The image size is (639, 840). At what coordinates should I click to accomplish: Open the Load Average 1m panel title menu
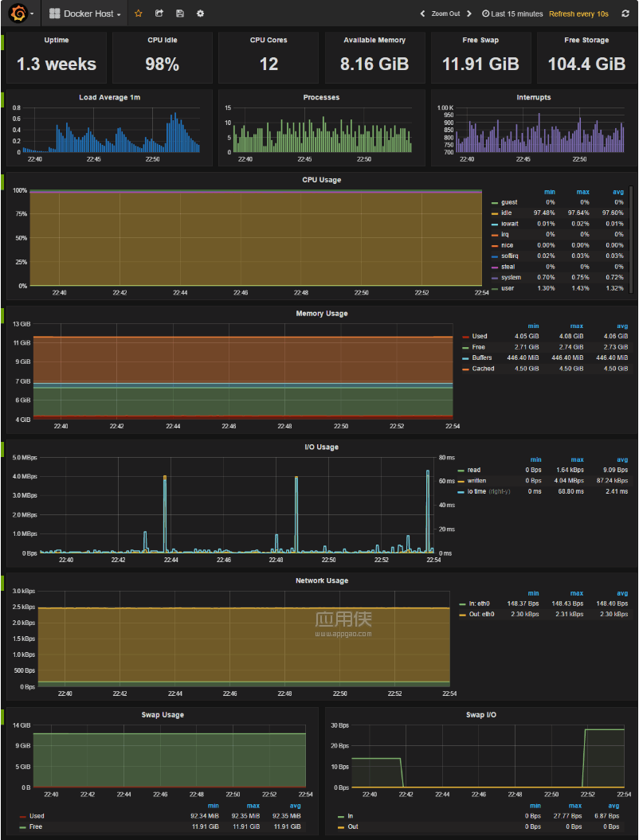[109, 97]
